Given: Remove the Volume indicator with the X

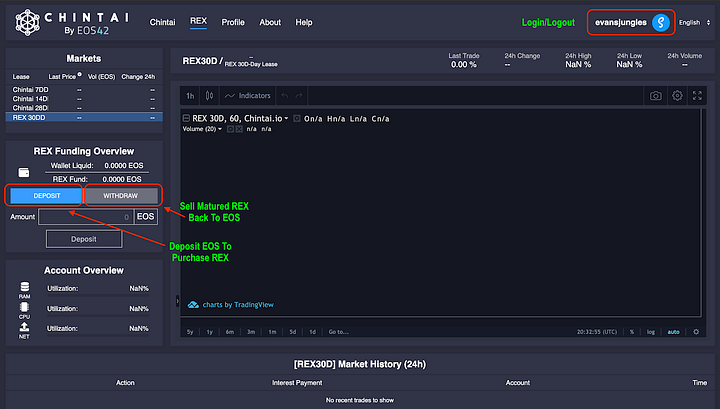Looking at the screenshot, I should pos(239,129).
